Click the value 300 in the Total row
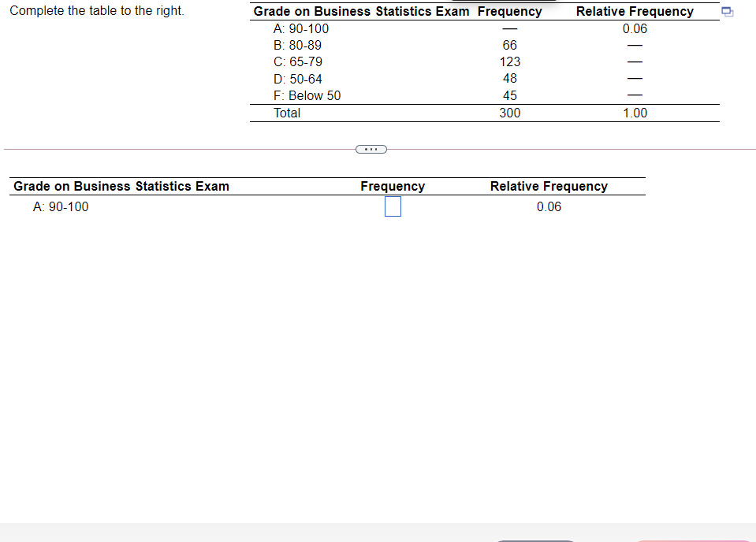This screenshot has width=756, height=542. point(509,113)
